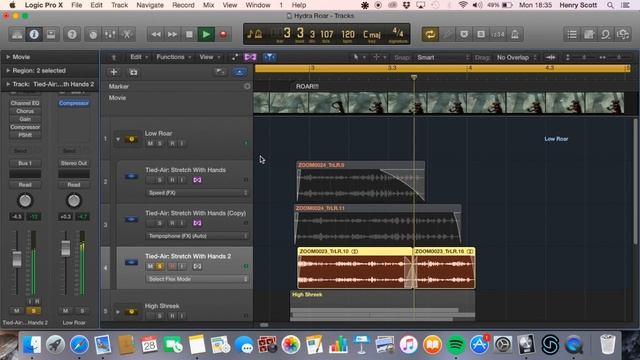640x360 pixels.
Task: Open Safari from the Dock
Action: point(79,345)
